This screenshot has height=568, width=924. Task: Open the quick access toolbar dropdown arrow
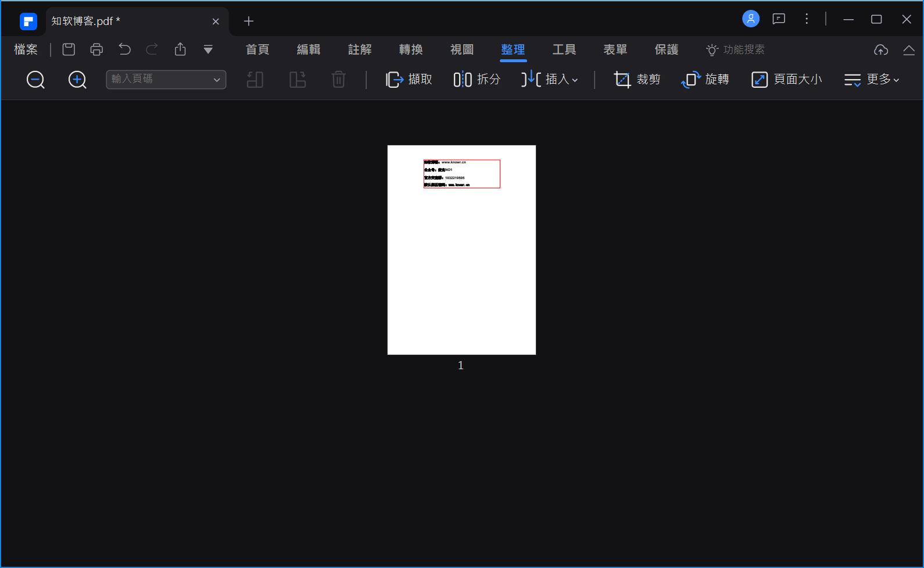click(208, 49)
